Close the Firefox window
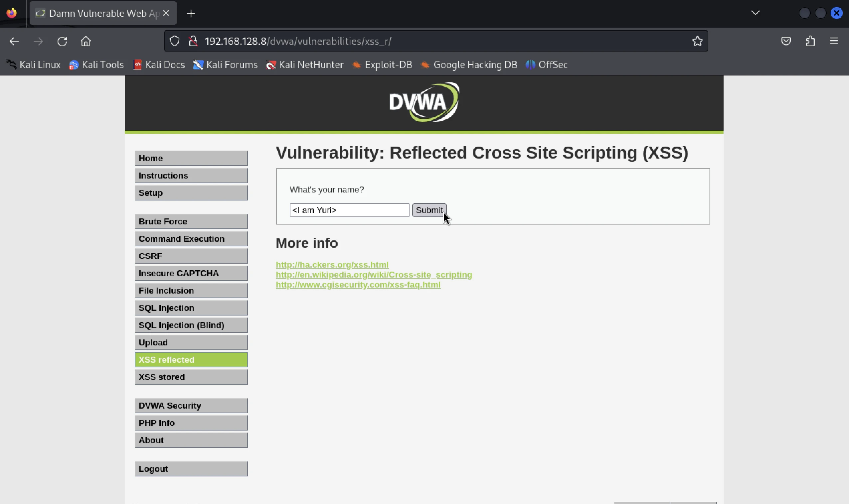This screenshot has height=504, width=849. [x=836, y=13]
